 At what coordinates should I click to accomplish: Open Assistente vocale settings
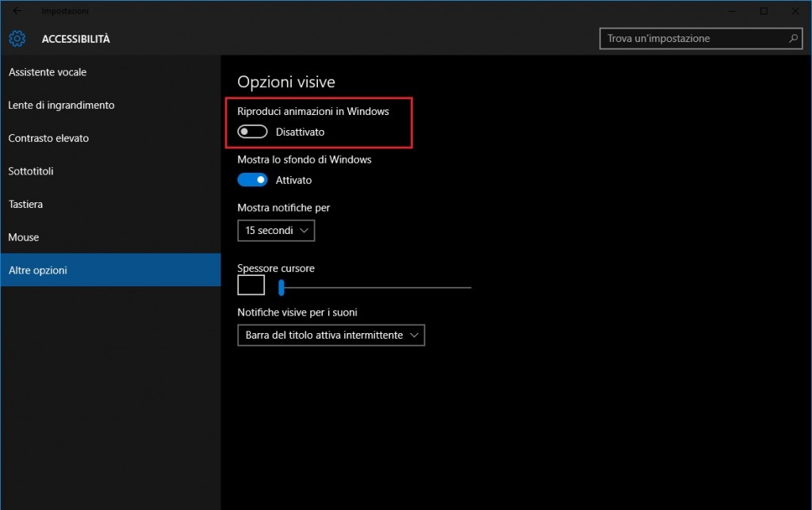click(x=48, y=72)
